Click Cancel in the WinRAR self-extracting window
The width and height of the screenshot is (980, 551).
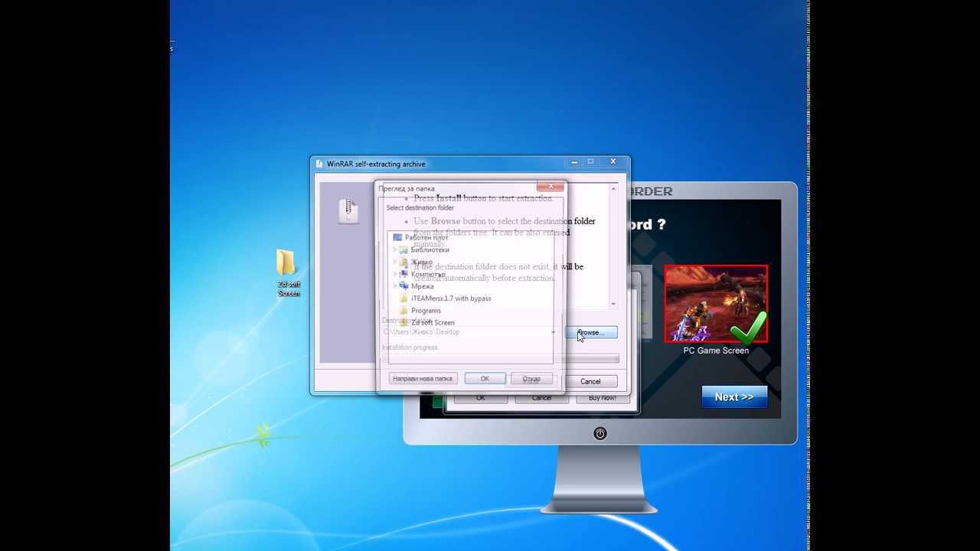pos(590,381)
